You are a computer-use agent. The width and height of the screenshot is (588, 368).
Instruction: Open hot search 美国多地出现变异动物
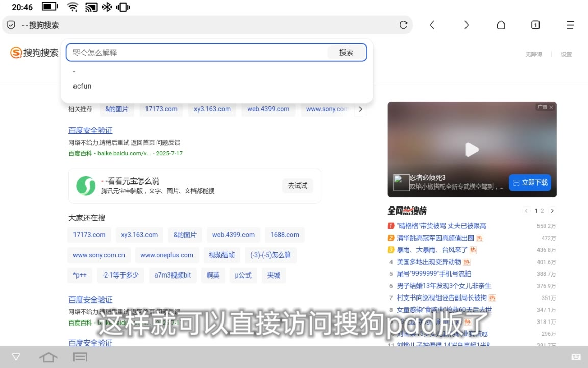429,262
